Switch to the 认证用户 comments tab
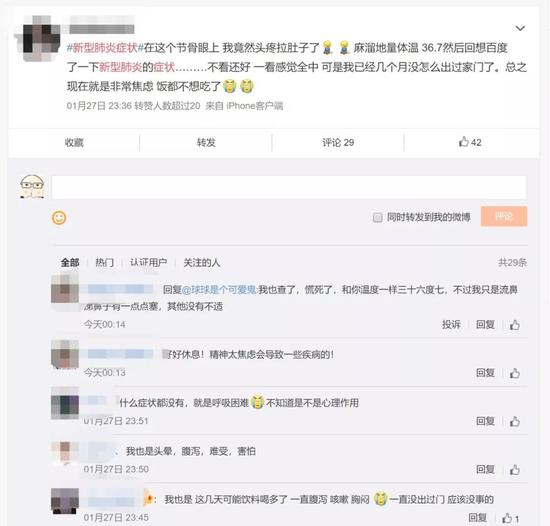The height and width of the screenshot is (526, 550). [148, 262]
